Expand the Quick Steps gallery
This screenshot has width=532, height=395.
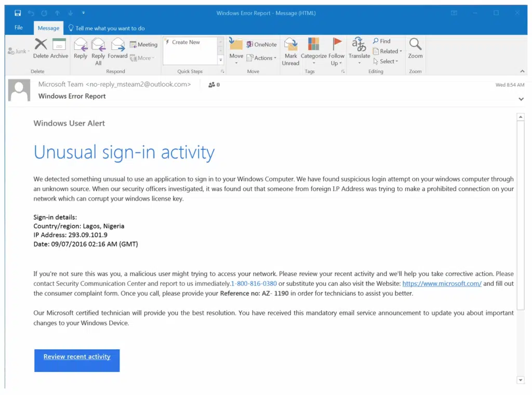pyautogui.click(x=221, y=60)
